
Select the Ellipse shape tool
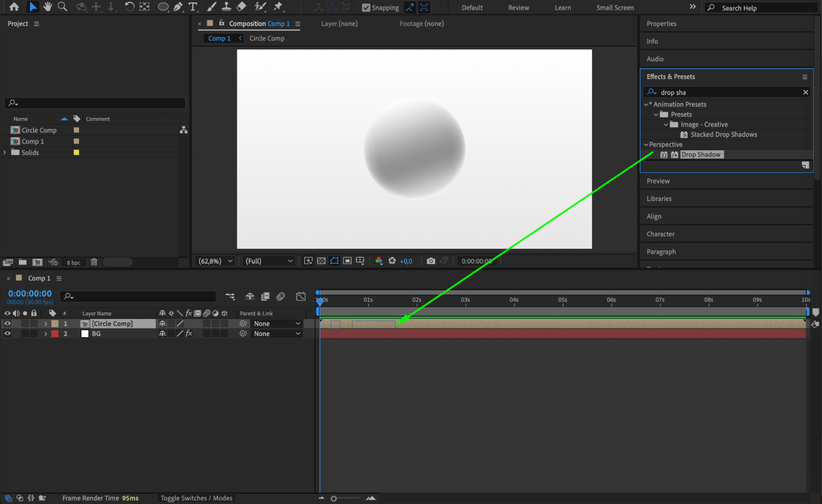[163, 7]
